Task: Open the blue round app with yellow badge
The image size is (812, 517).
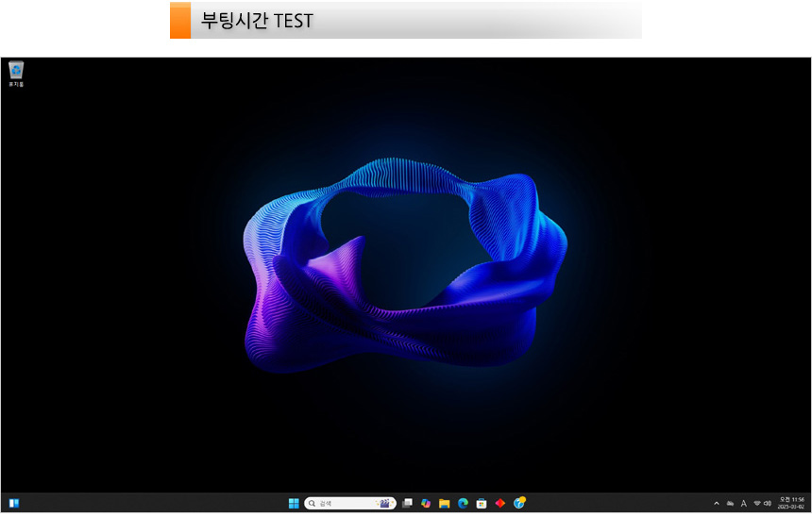Action: (519, 503)
